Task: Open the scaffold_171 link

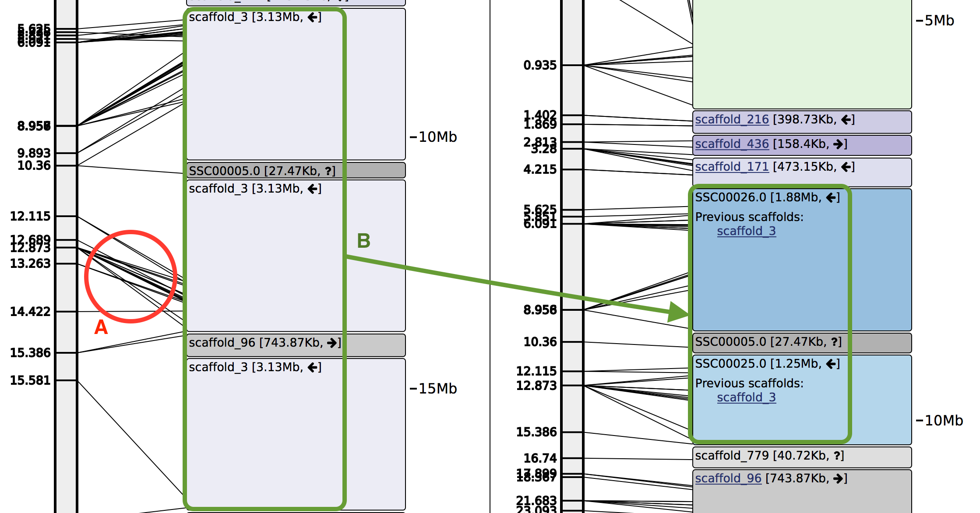Action: click(x=732, y=167)
